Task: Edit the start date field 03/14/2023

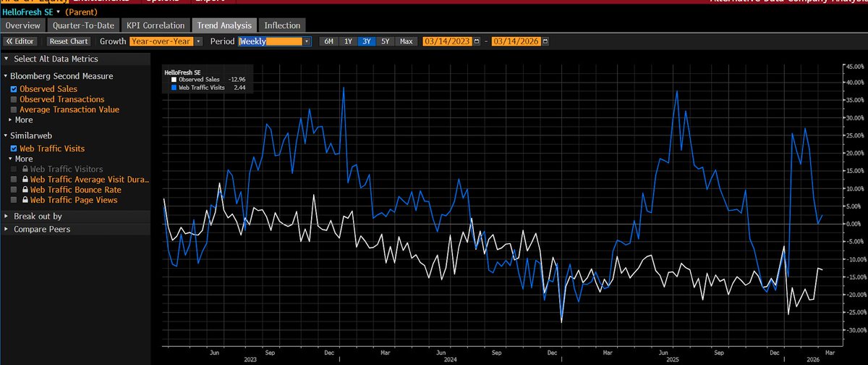Action: 447,42
